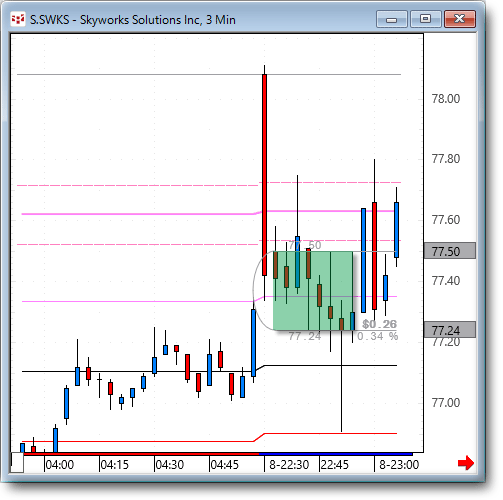Click the 8-23:00 time axis label
The width and height of the screenshot is (503, 500).
[x=399, y=465]
